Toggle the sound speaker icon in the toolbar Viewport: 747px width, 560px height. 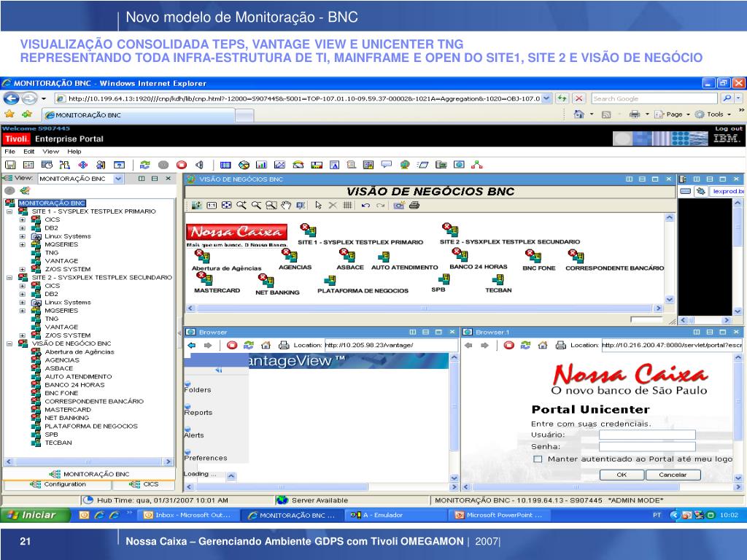click(x=199, y=165)
